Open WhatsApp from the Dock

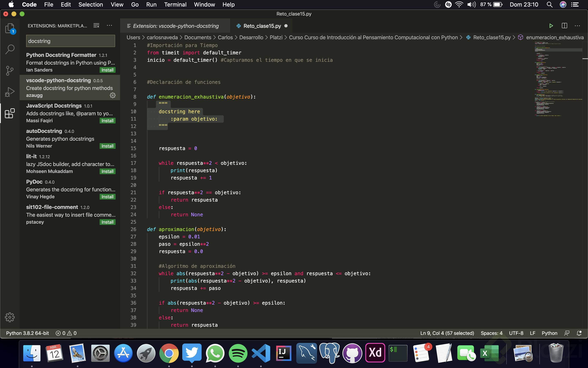[x=215, y=353]
